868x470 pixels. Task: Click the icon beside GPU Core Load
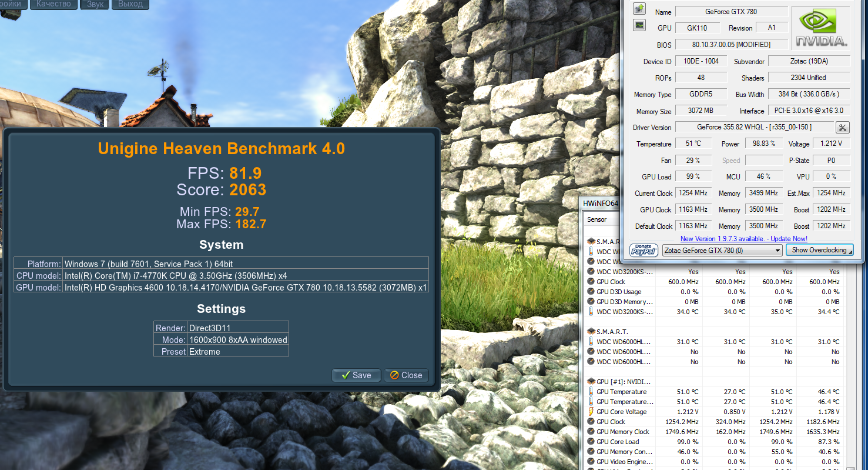point(591,442)
